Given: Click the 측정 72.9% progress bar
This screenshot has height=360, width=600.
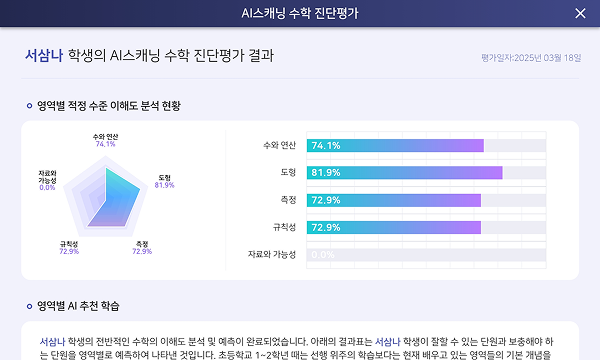Looking at the screenshot, I should point(426,200).
